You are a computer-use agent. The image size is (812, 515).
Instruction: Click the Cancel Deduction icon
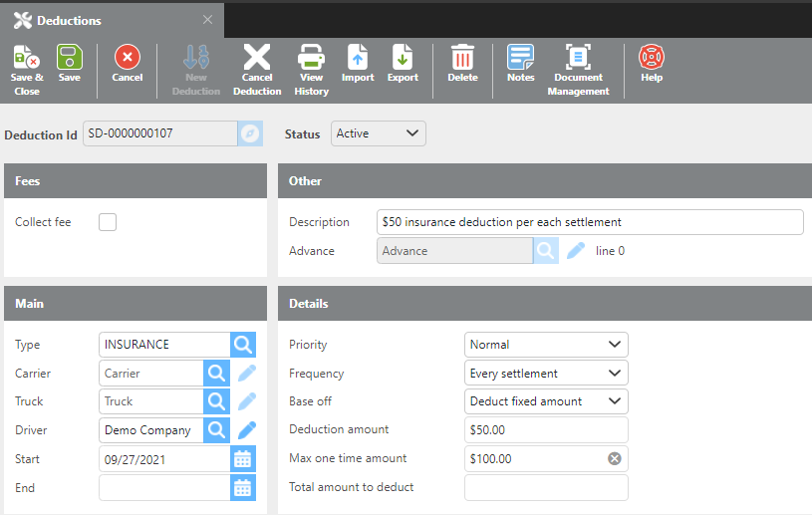click(x=257, y=59)
